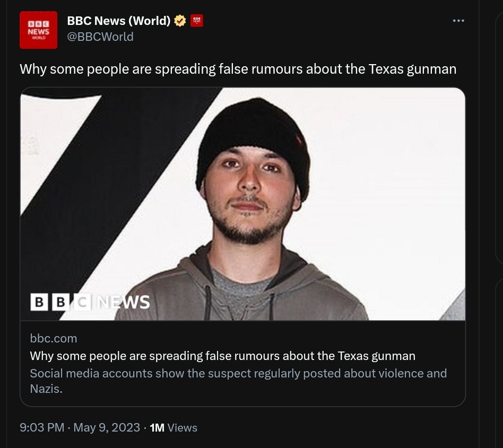503x448 pixels.
Task: Open the BBC News (World) display name
Action: [118, 21]
